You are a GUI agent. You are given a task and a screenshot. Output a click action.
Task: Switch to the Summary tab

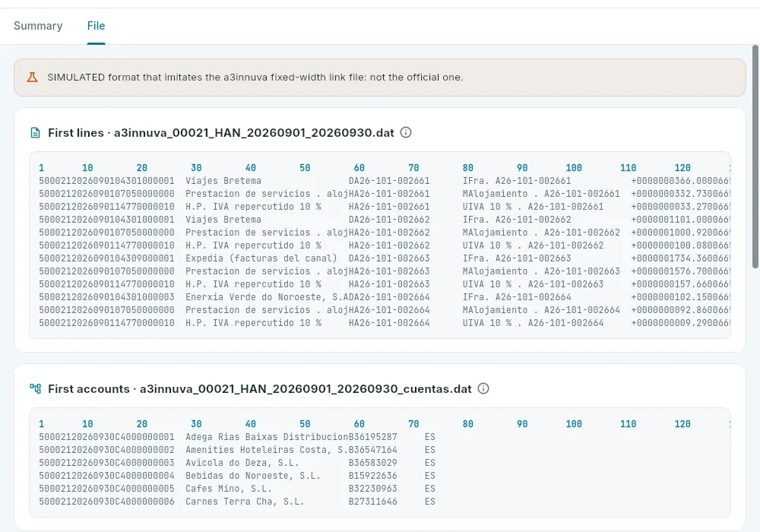38,26
